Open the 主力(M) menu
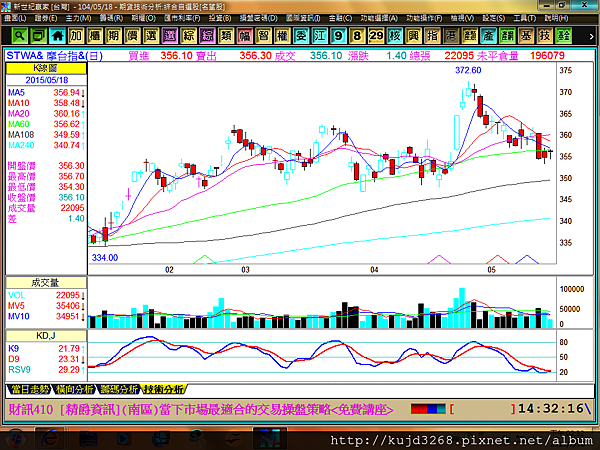 [78, 18]
